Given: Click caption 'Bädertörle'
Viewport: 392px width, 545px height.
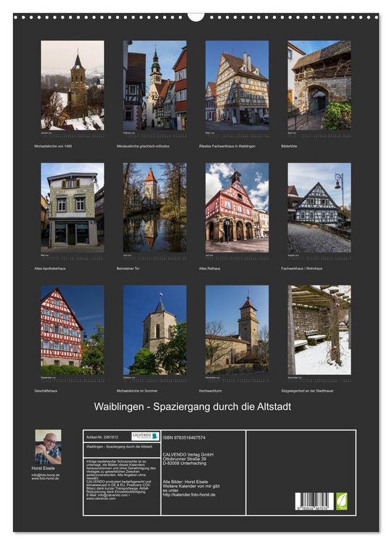Looking at the screenshot, I should (289, 146).
